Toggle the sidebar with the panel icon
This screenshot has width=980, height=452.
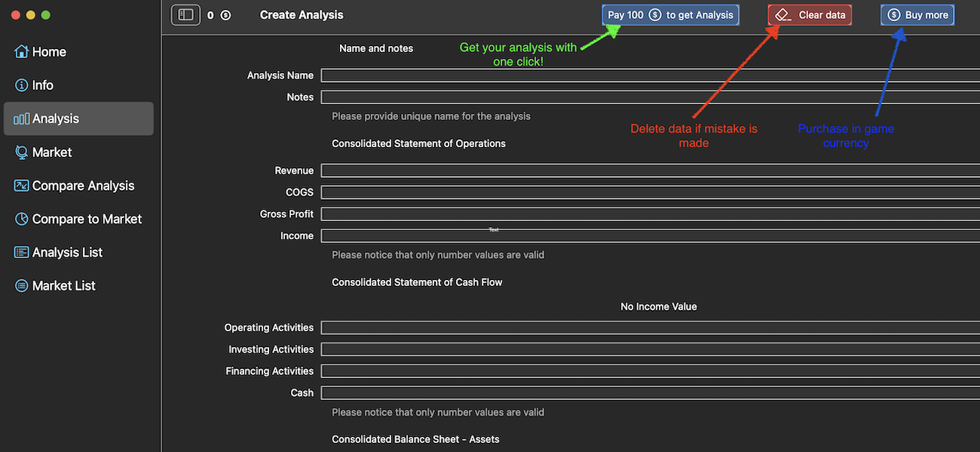pos(185,15)
